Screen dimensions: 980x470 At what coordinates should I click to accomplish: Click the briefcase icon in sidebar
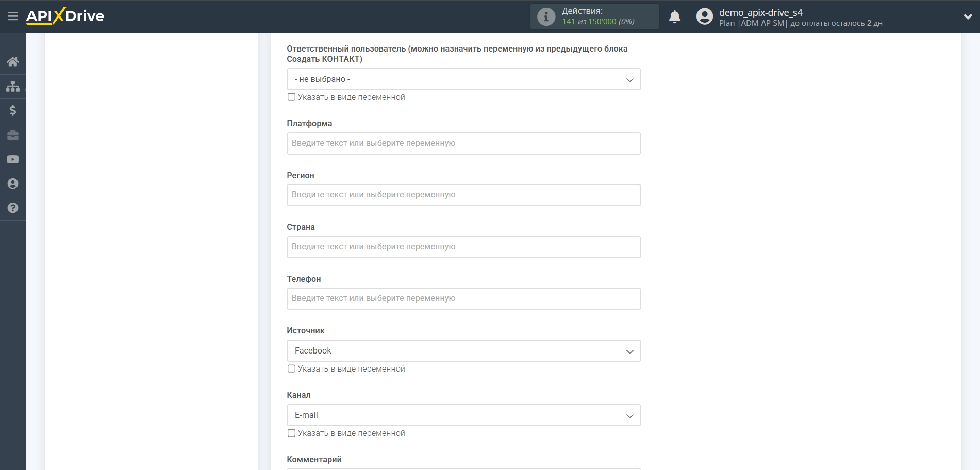tap(13, 135)
